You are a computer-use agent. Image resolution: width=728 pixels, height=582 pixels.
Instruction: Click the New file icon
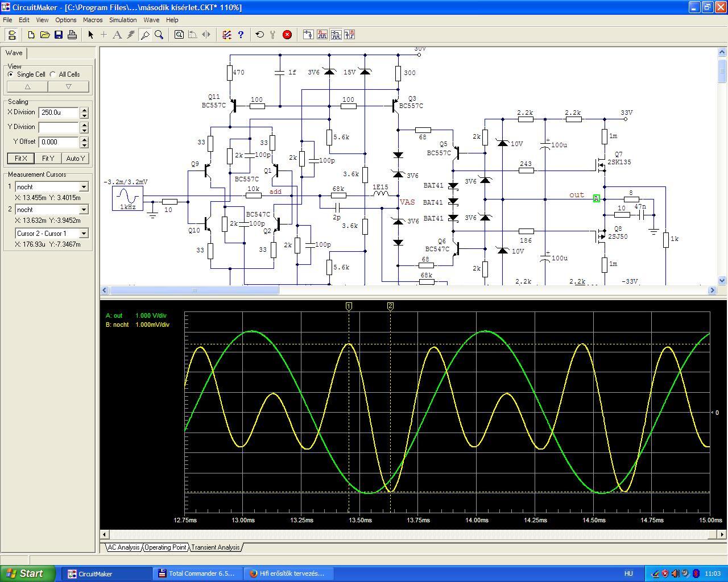coord(31,35)
